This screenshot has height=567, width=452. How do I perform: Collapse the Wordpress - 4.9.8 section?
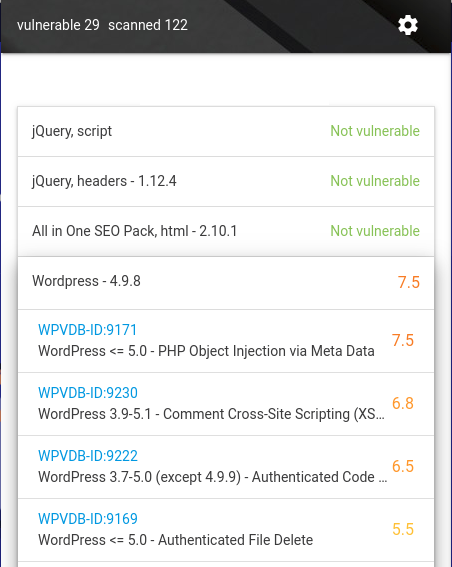click(x=226, y=283)
